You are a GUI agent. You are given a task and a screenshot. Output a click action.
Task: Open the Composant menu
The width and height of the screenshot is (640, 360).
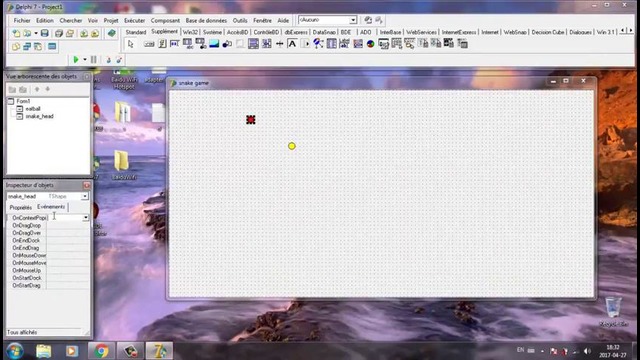(165, 20)
